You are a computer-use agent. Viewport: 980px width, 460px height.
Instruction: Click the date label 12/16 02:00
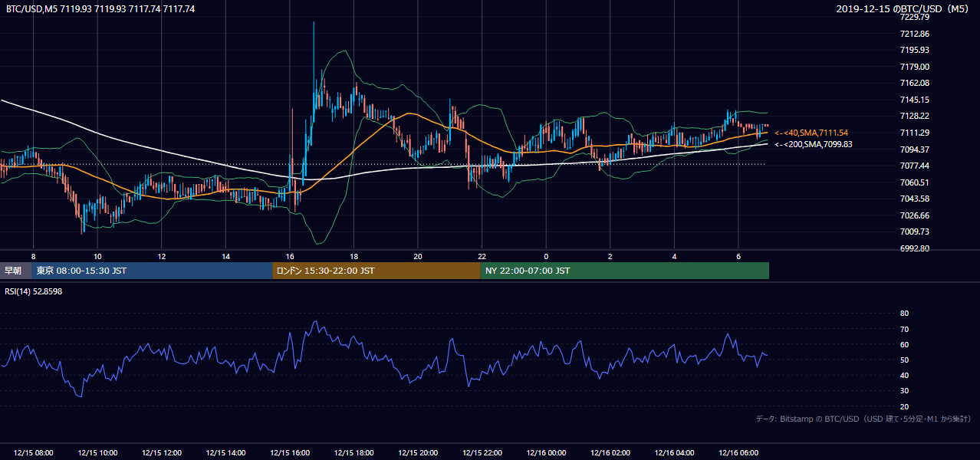(x=610, y=453)
